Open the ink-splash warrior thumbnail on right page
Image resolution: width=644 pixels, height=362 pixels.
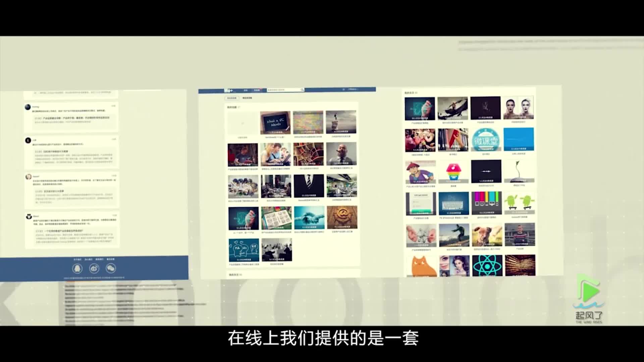[452, 108]
